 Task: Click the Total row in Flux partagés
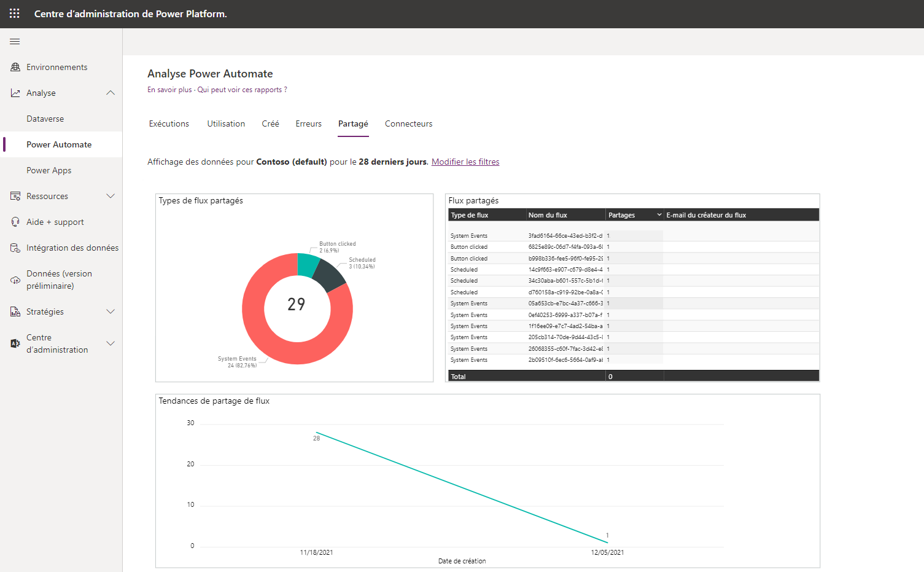pos(634,376)
